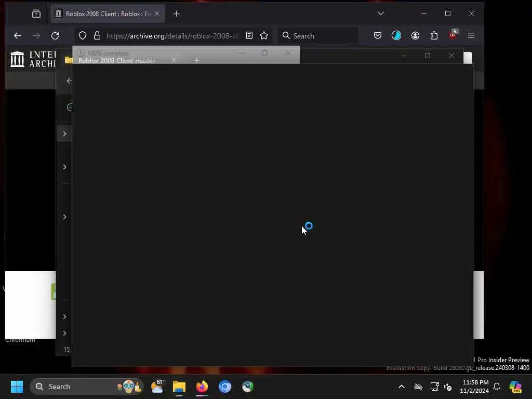Open the Save to Pocket icon
This screenshot has width=532, height=399.
coord(378,36)
